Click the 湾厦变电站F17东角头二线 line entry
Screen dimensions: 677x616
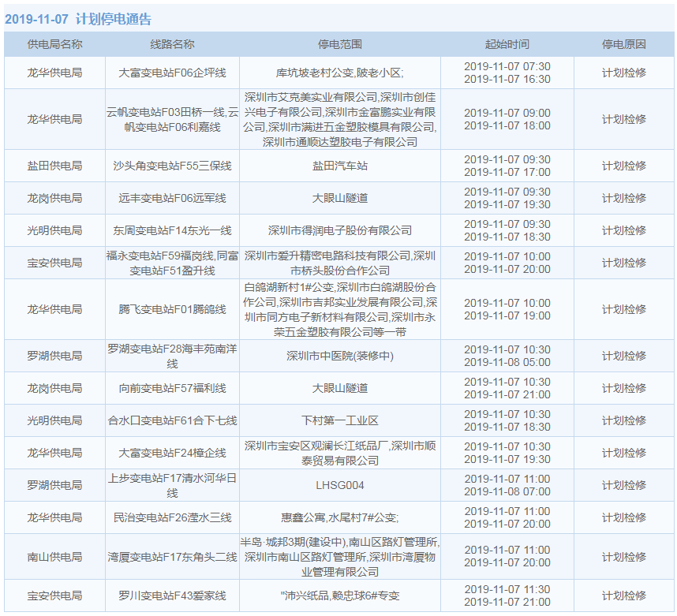[x=172, y=557]
